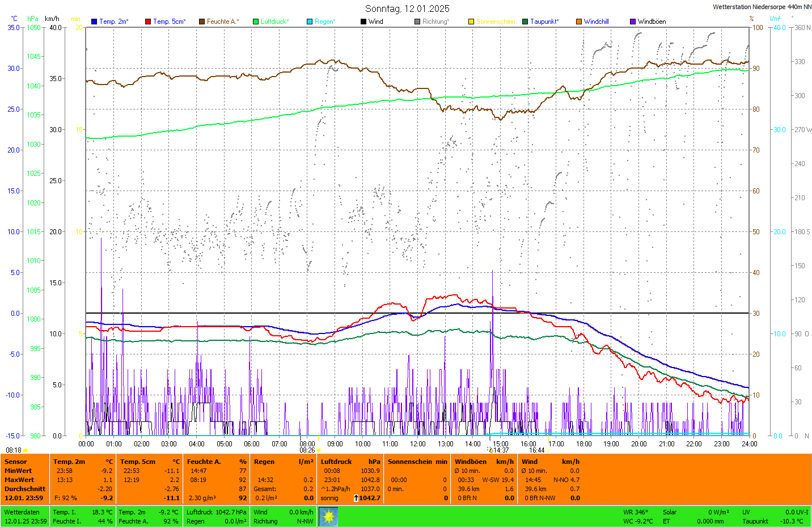Click the 12:00 time label on x-axis
Screen dimensions: 812x528
coord(418,444)
